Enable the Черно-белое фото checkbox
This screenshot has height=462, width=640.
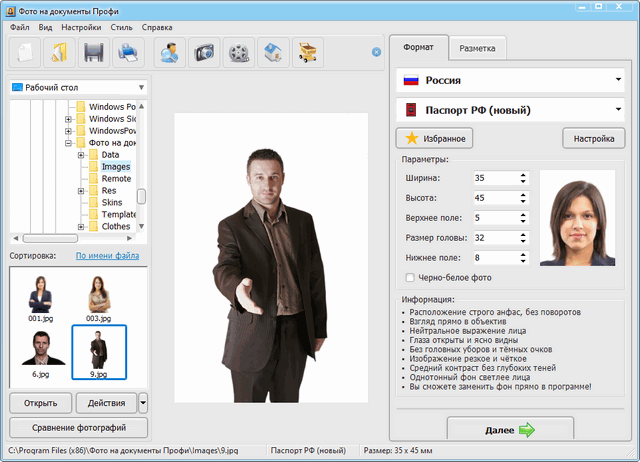tap(410, 277)
